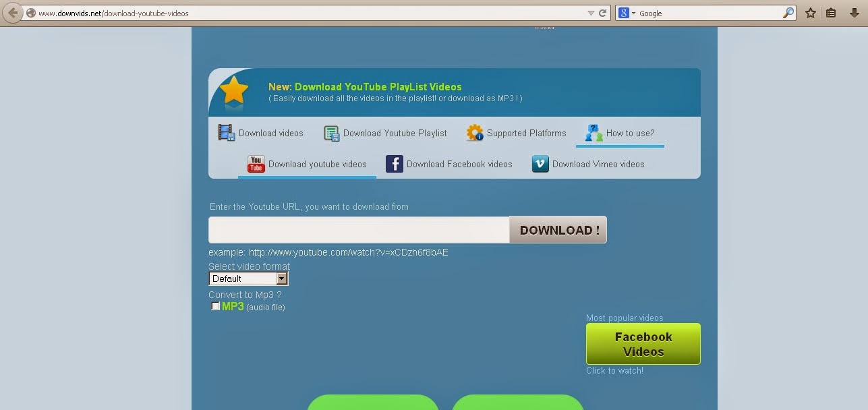Image resolution: width=868 pixels, height=410 pixels.
Task: Reload the page with the refresh icon
Action: pyautogui.click(x=603, y=13)
